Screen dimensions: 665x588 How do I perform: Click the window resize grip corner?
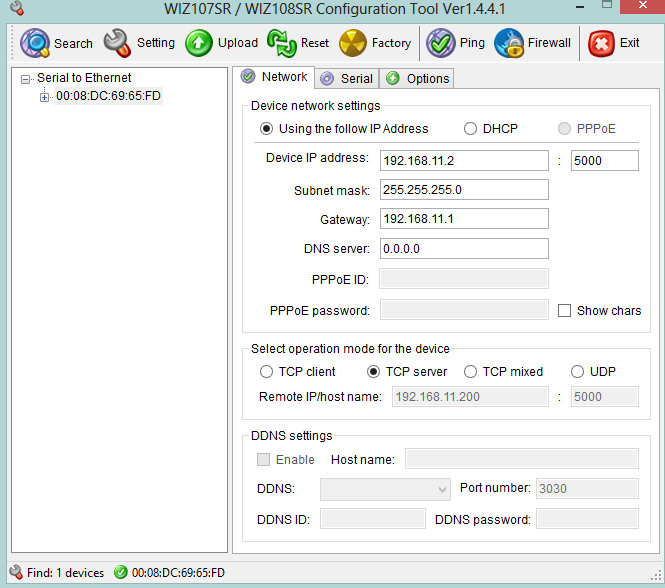(657, 576)
